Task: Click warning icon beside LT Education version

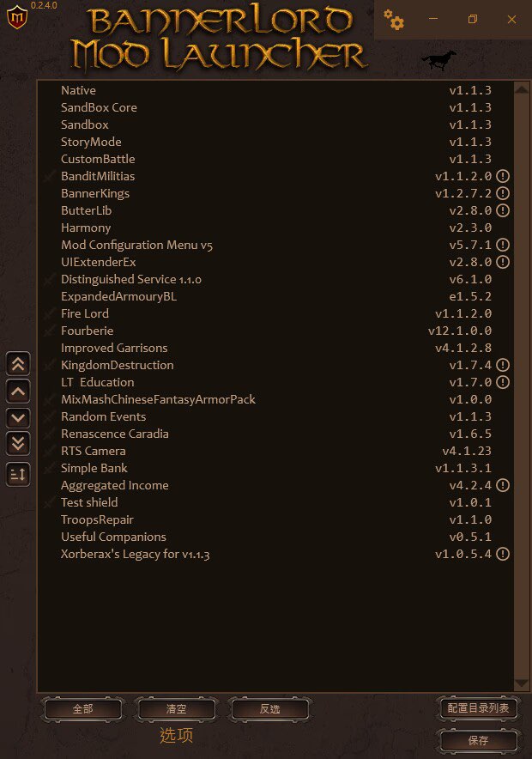Action: pyautogui.click(x=503, y=382)
